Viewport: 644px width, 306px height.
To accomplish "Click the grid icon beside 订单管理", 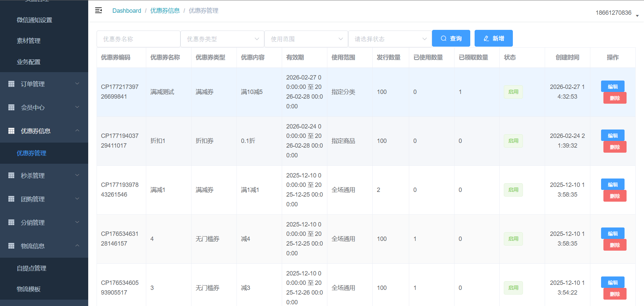I will pyautogui.click(x=11, y=84).
